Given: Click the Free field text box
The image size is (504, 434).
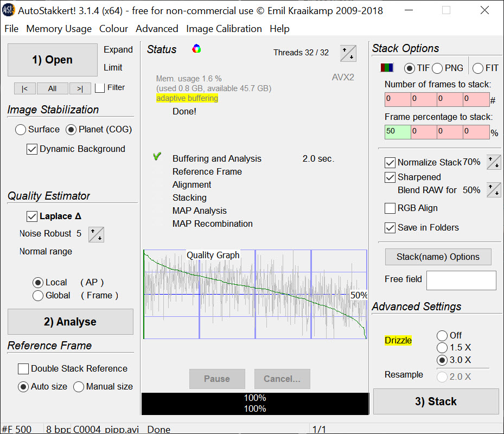Looking at the screenshot, I should 461,280.
